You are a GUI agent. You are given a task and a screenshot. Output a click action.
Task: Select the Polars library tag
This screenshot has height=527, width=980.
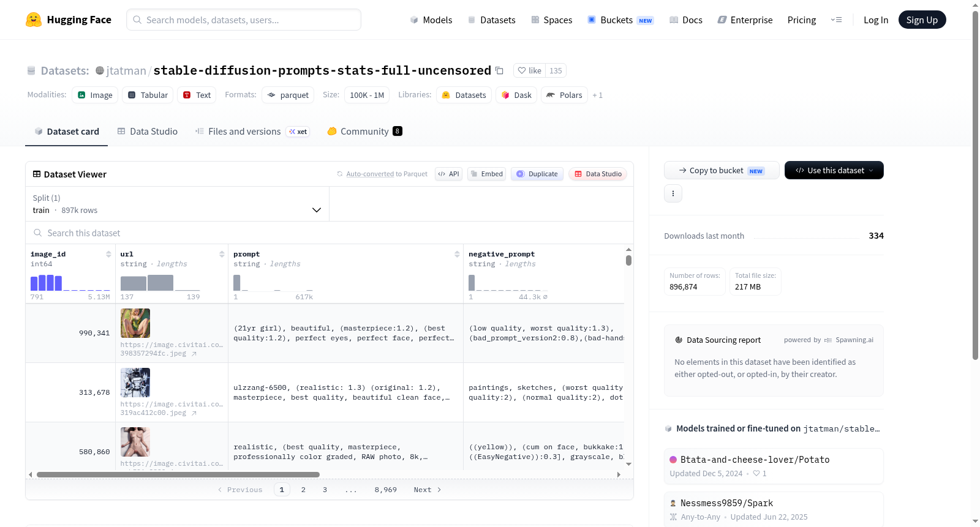pos(564,95)
